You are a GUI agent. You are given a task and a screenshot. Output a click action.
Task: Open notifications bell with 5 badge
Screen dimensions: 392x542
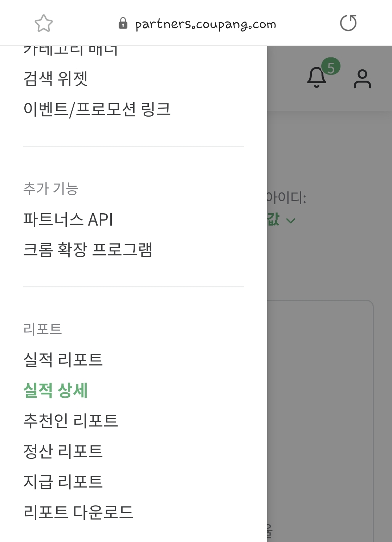click(x=317, y=77)
